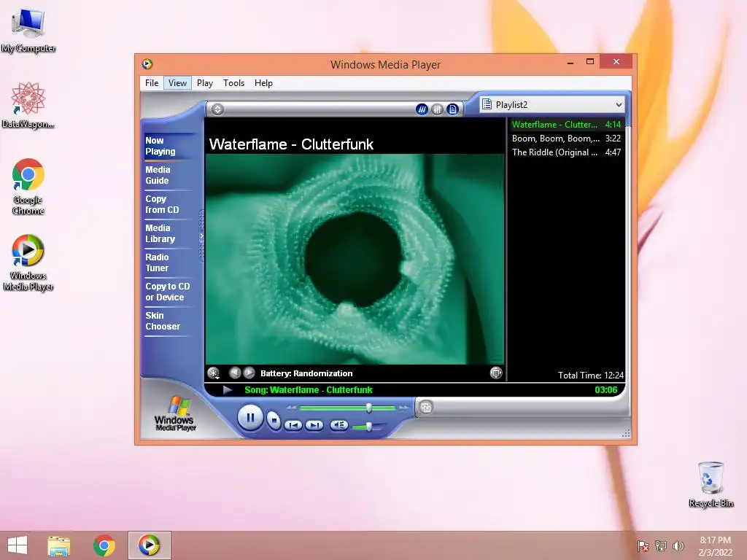Open the system volume tray icon
Viewport: 747px width, 560px height.
pyautogui.click(x=678, y=545)
